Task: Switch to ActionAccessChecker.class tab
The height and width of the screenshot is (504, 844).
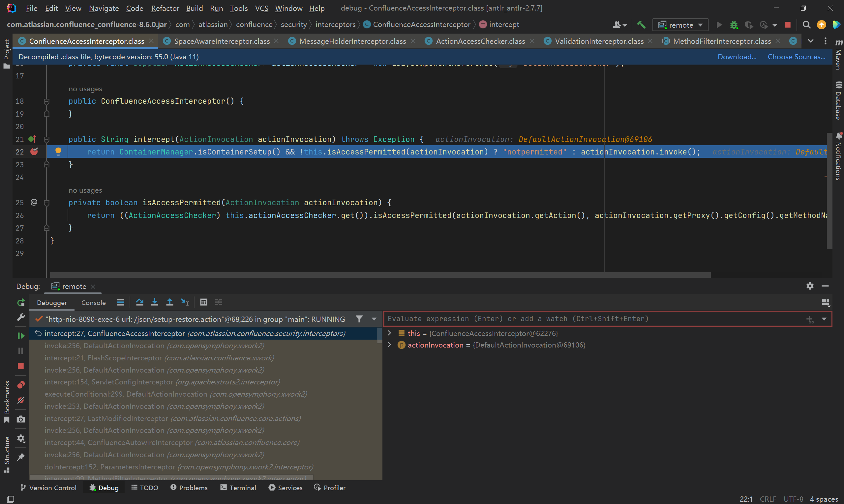Action: pos(480,41)
